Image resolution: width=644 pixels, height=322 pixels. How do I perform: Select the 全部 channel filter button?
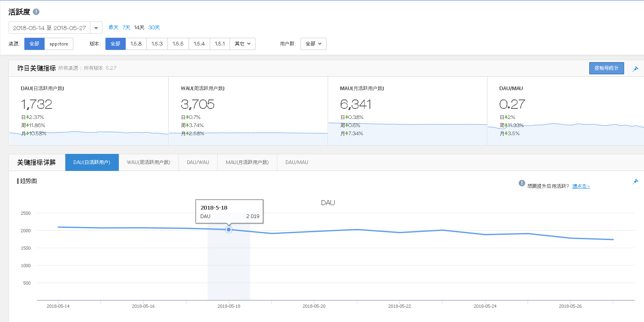(x=34, y=44)
